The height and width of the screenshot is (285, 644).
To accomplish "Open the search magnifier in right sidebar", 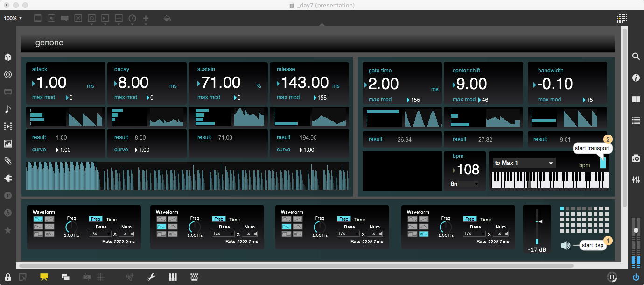I will coord(636,57).
